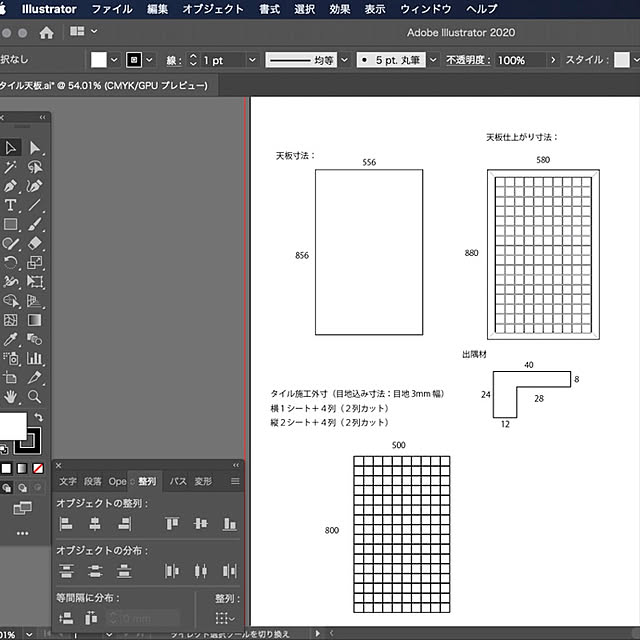This screenshot has width=640, height=640.
Task: Select the Line Segment tool
Action: [x=35, y=205]
